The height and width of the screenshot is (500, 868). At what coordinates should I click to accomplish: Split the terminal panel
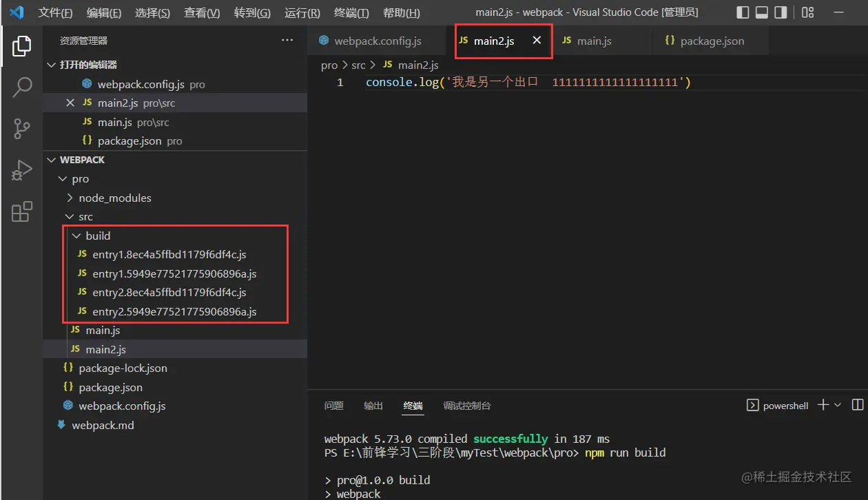point(858,405)
